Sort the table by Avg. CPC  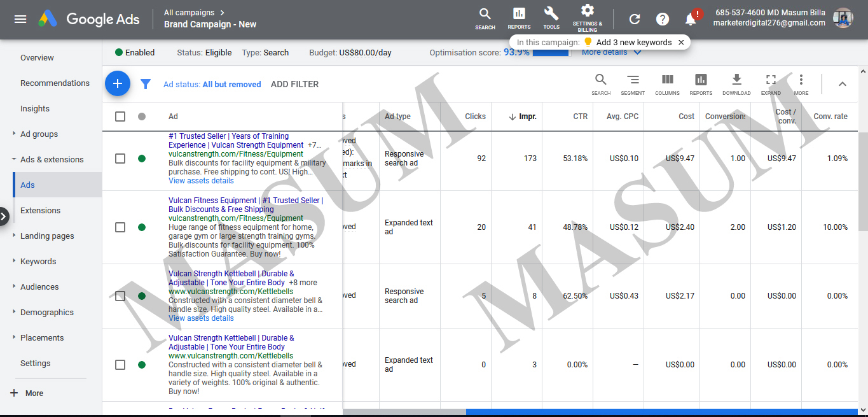click(623, 117)
